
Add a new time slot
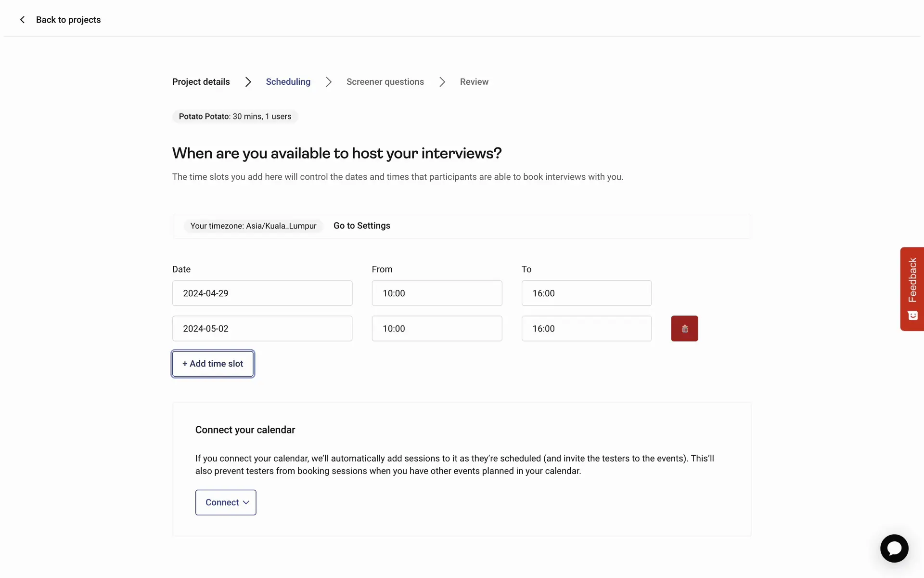tap(213, 364)
